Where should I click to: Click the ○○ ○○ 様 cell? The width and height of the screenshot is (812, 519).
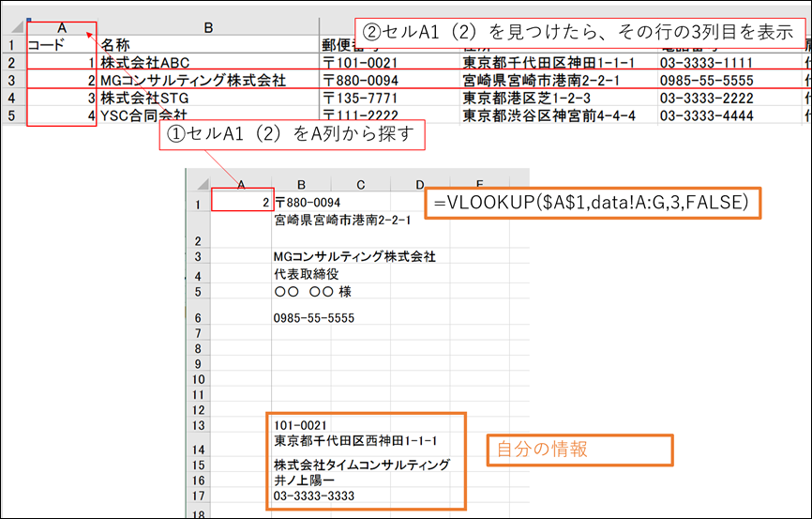click(313, 291)
